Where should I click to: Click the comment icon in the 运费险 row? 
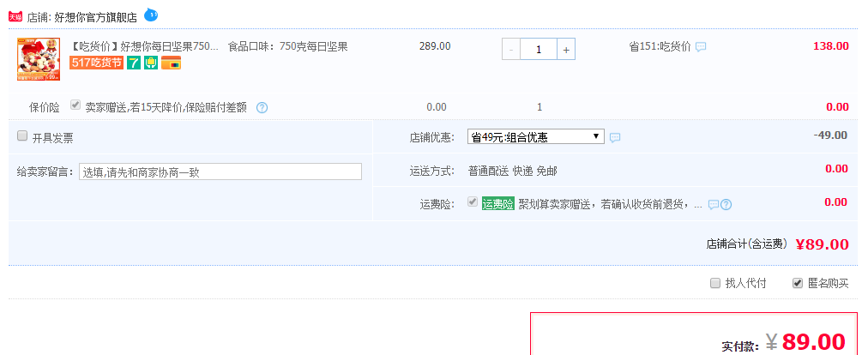tap(714, 204)
